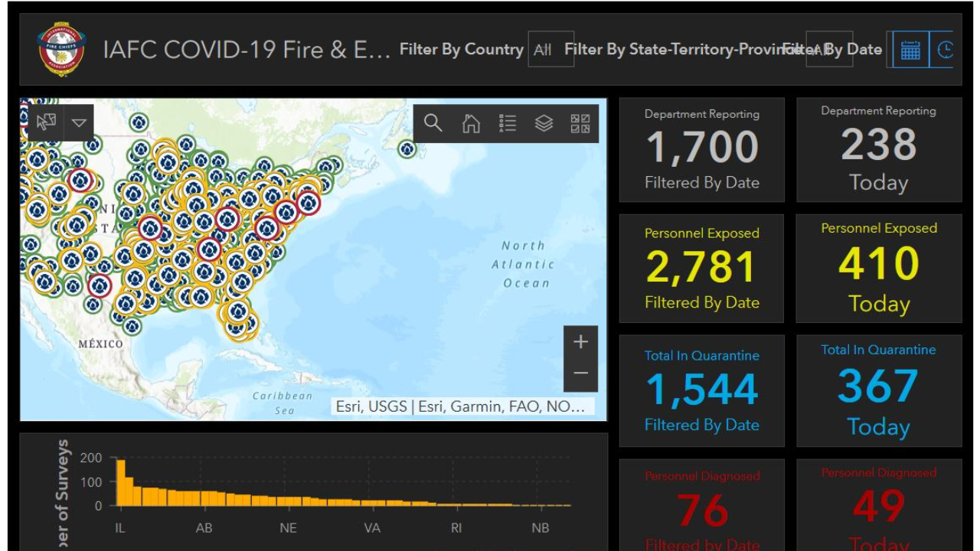The width and height of the screenshot is (980, 551).
Task: Click the tallest IL bar in chart
Action: (x=120, y=482)
